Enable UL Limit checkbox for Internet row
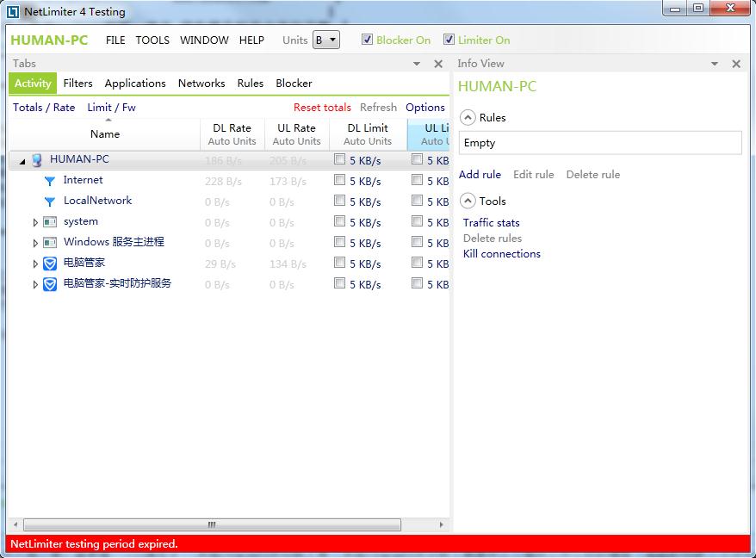This screenshot has width=756, height=558. [x=417, y=180]
